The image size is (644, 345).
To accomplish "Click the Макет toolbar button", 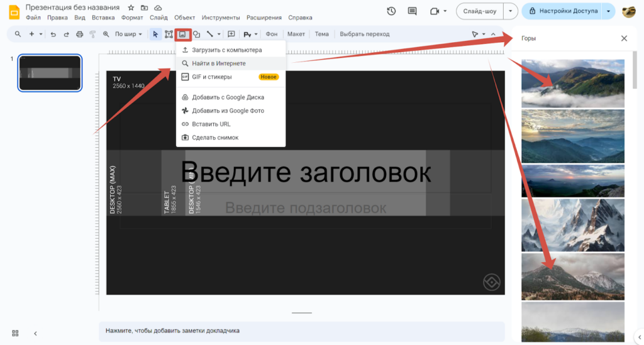I will pyautogui.click(x=296, y=35).
